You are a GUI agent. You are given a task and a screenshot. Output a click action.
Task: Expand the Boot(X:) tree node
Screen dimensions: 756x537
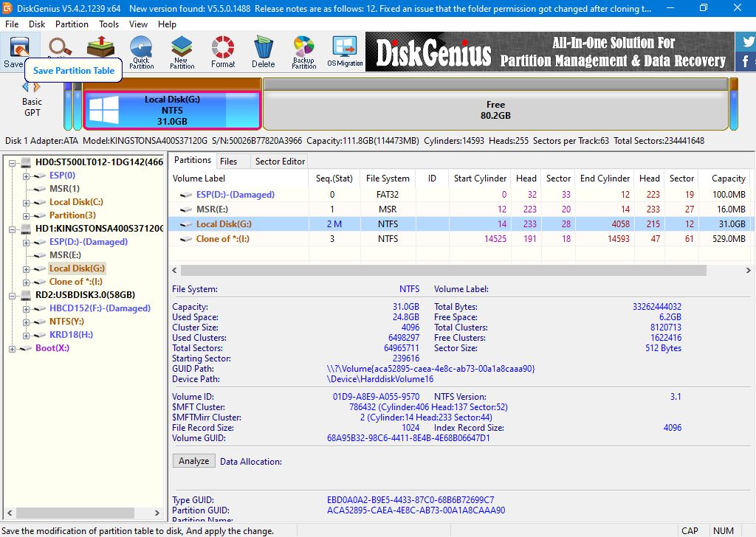[13, 348]
